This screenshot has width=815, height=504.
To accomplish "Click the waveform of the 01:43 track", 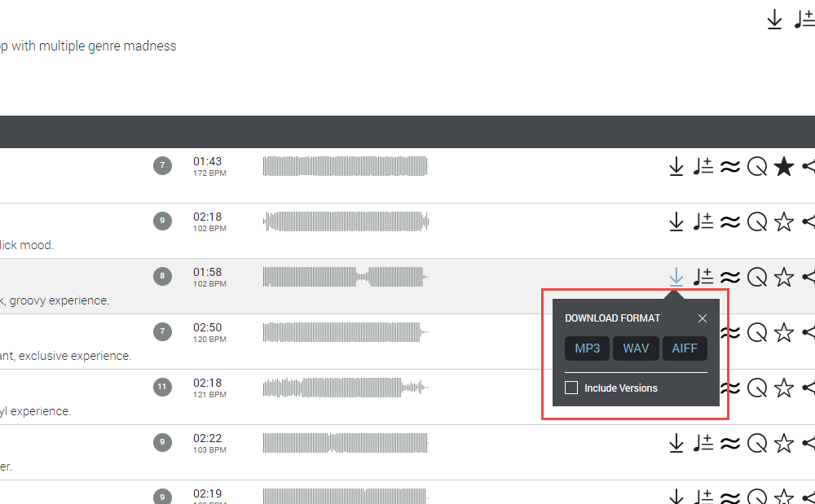I will [344, 166].
